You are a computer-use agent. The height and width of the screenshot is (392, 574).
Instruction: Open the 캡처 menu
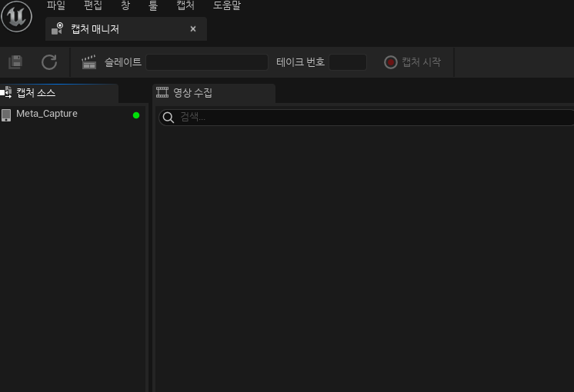[185, 5]
